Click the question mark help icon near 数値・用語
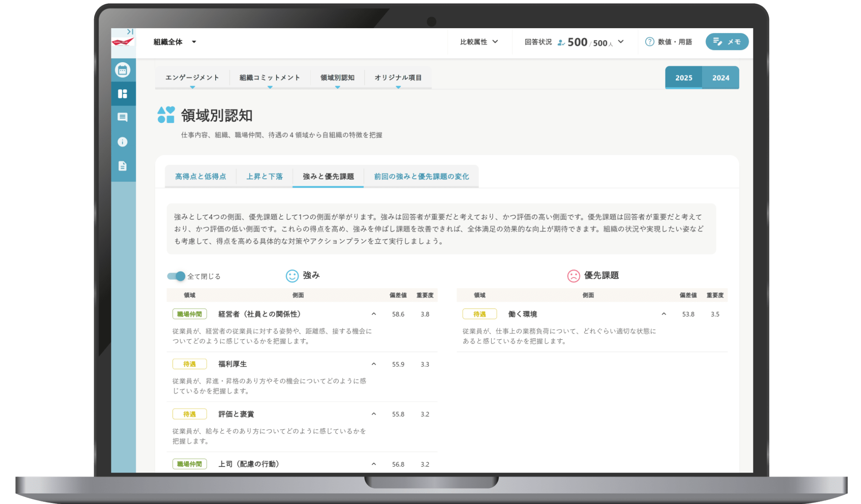 (x=650, y=42)
